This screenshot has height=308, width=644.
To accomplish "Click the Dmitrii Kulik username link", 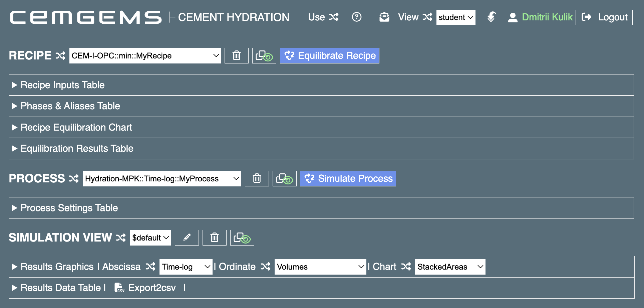I will [x=547, y=17].
